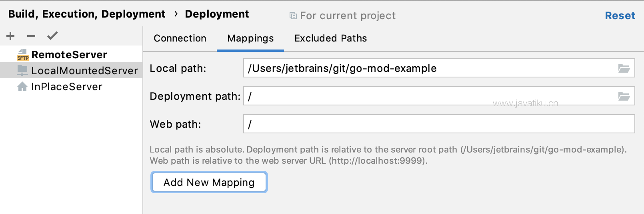This screenshot has width=644, height=214.
Task: Click the InPlaceServer house icon
Action: (x=22, y=87)
